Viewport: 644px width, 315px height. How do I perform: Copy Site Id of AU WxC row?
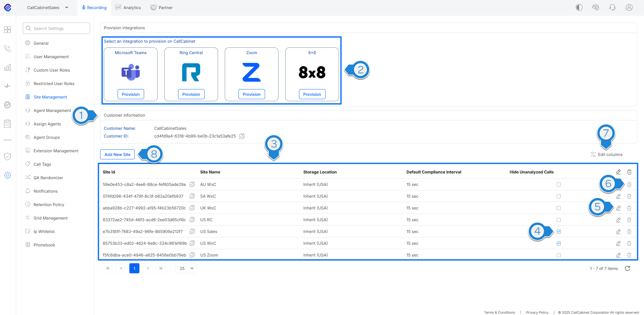[192, 184]
